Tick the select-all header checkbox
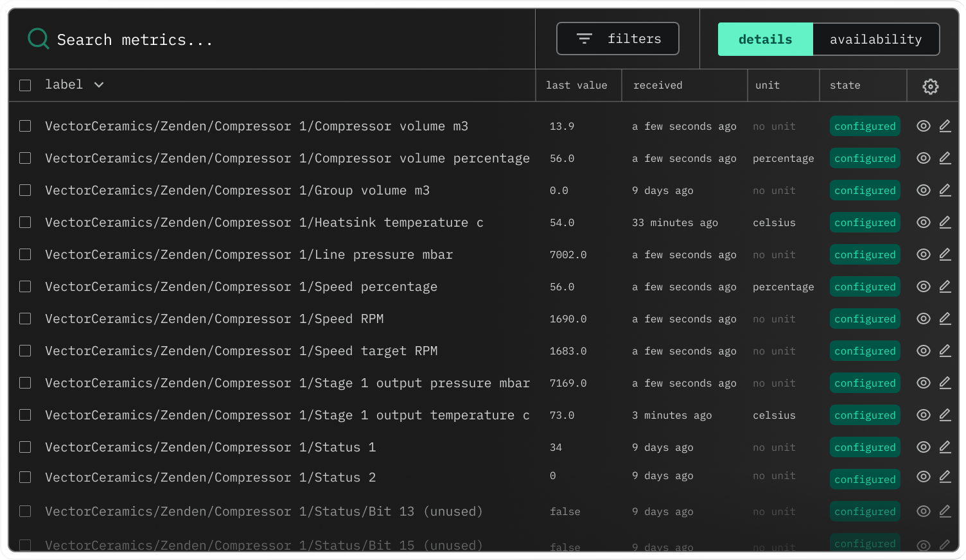 (x=25, y=85)
